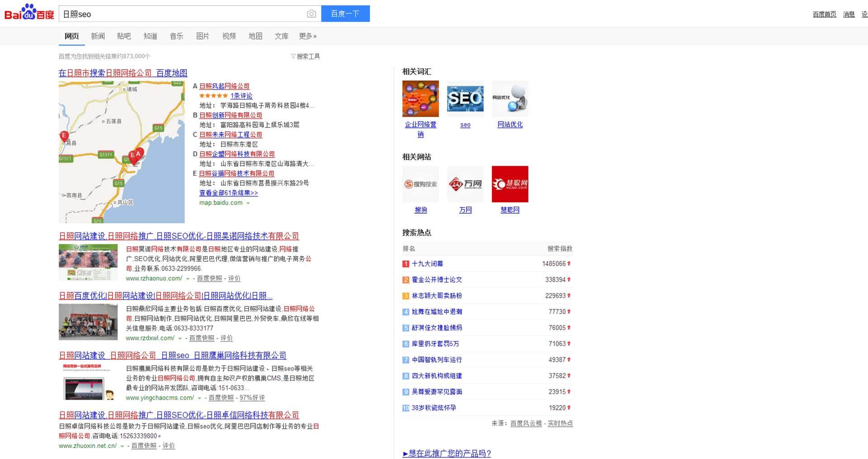Screen dimensions: 868x459
Task: Open hot search 中国智轨列车运行
Action: [x=437, y=360]
